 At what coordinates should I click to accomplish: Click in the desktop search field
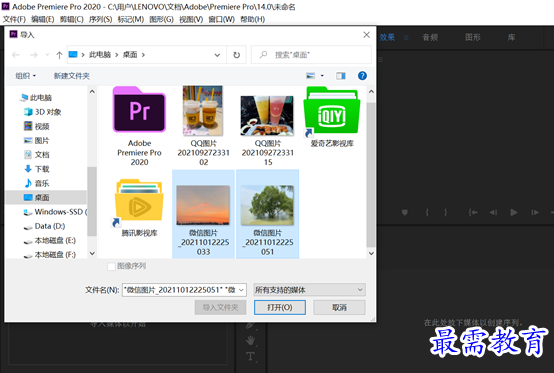click(311, 55)
